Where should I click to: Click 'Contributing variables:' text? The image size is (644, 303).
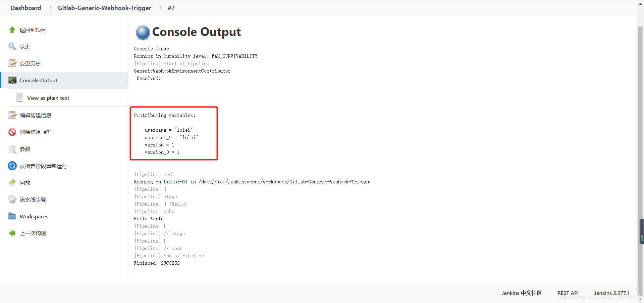[165, 115]
